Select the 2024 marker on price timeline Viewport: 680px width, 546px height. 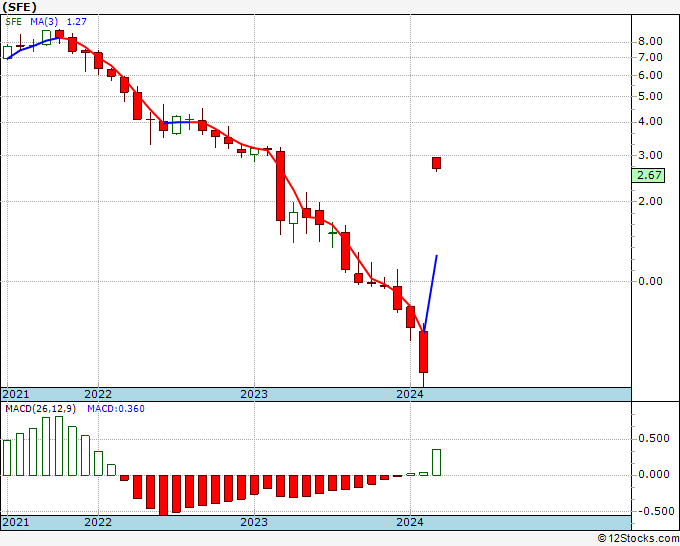tap(410, 394)
